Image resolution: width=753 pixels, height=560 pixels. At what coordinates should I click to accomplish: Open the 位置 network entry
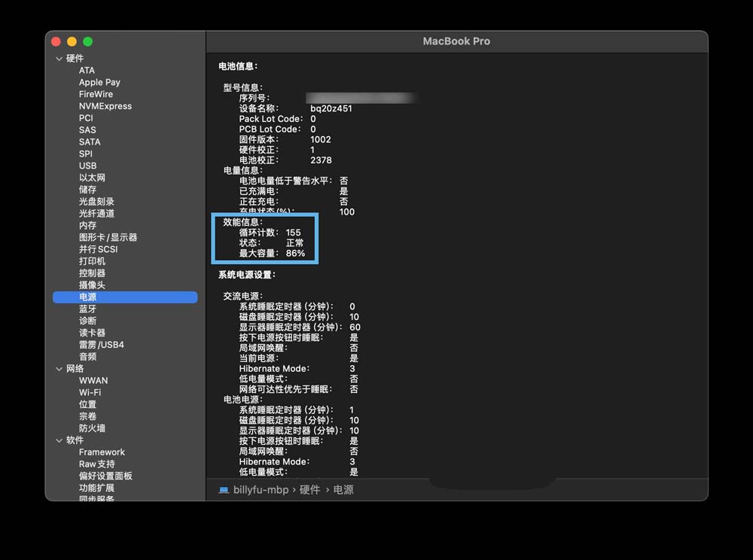[88, 404]
